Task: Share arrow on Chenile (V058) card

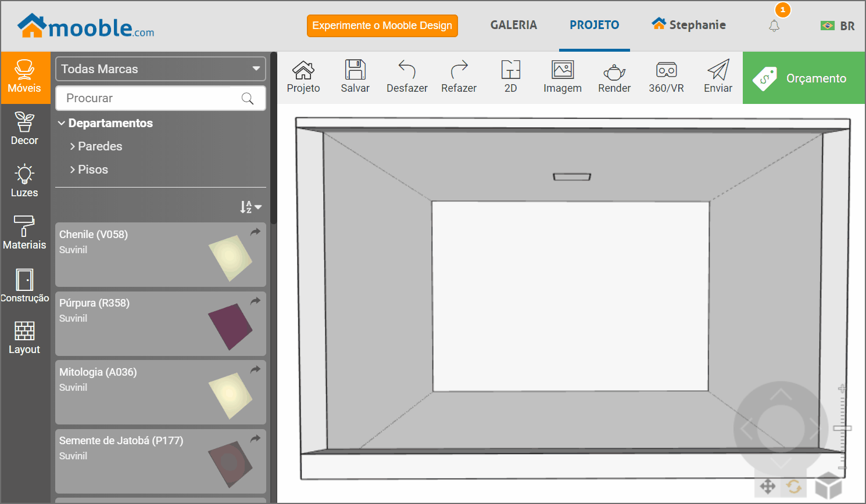Action: click(255, 232)
